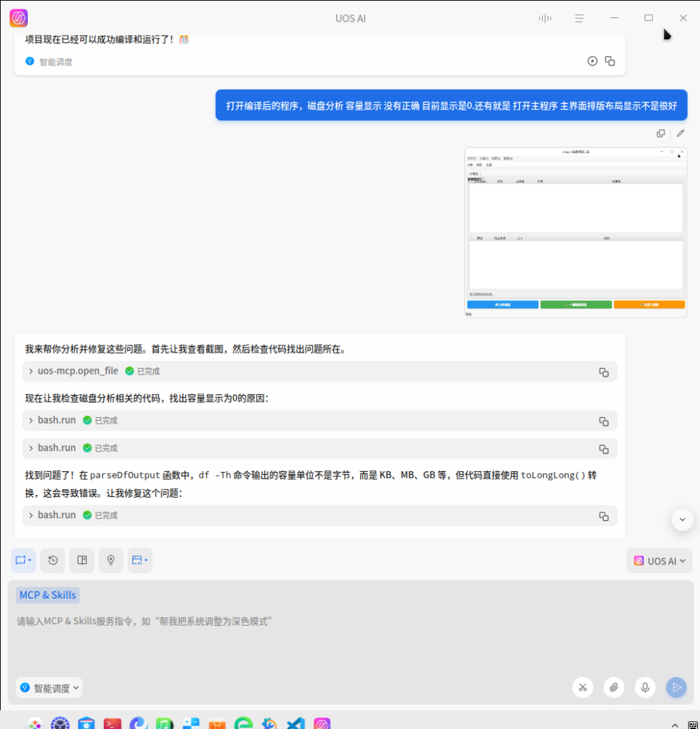Open the voice conversation waveform icon
Viewport: 700px width, 729px height.
pyautogui.click(x=545, y=19)
